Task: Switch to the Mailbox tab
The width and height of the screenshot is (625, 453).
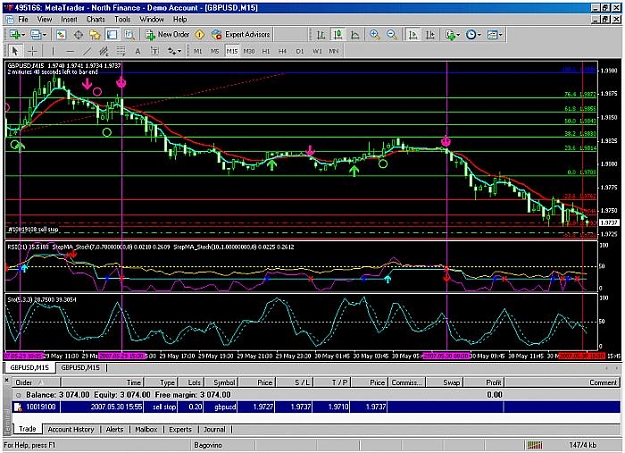Action: (x=146, y=429)
